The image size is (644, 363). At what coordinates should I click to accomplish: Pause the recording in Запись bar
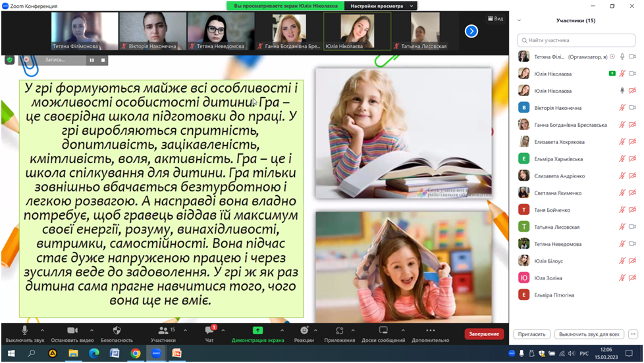tap(92, 60)
